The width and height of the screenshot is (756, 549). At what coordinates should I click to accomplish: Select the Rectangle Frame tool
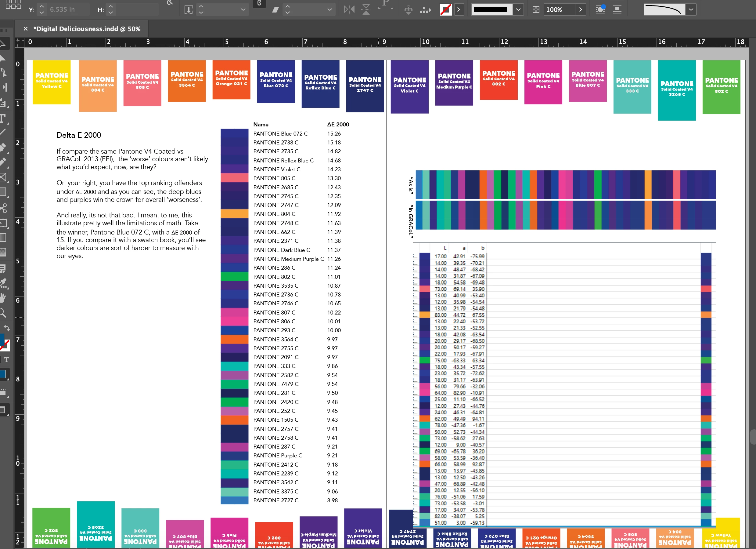tap(3, 177)
